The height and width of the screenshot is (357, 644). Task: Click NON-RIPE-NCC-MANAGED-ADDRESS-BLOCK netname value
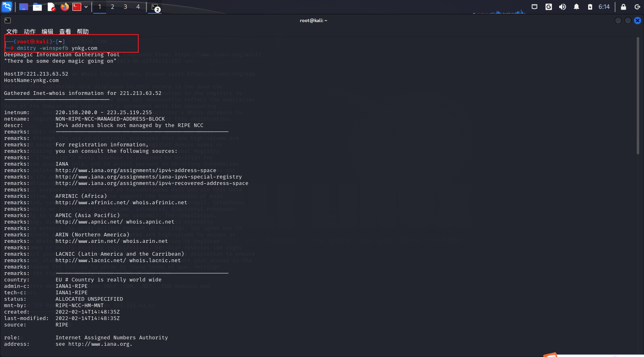tap(110, 119)
